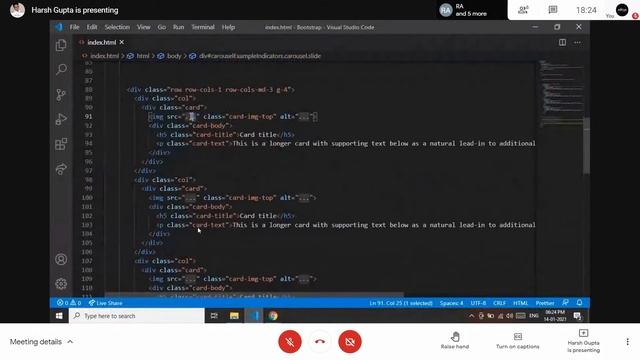The width and height of the screenshot is (640, 360).
Task: Open the editor More Actions ellipsis
Action: point(577,42)
